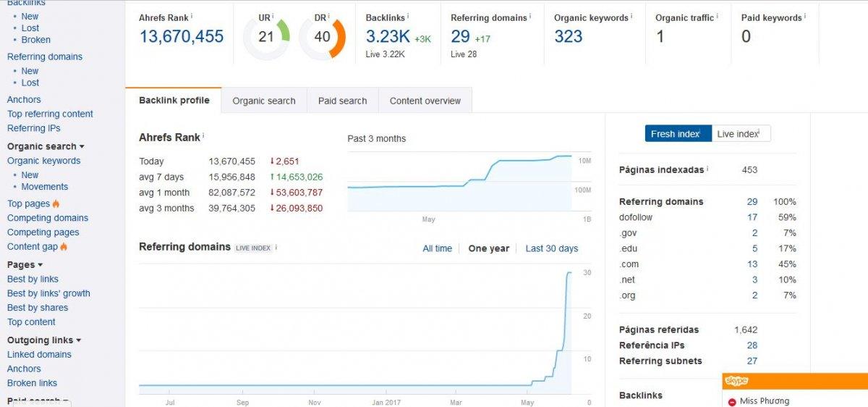Open Linked domains sidebar link
The height and width of the screenshot is (407, 868).
(x=39, y=355)
